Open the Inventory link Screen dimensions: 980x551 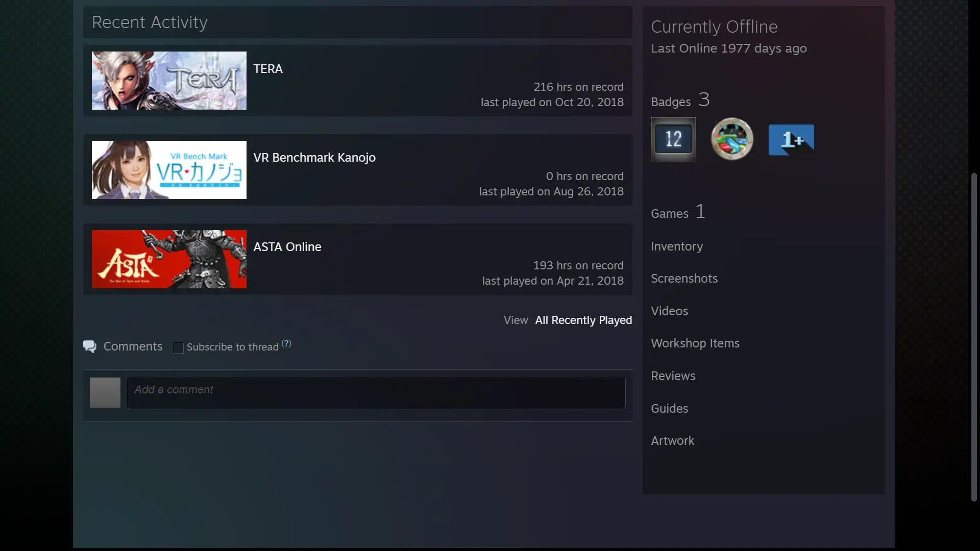(677, 246)
